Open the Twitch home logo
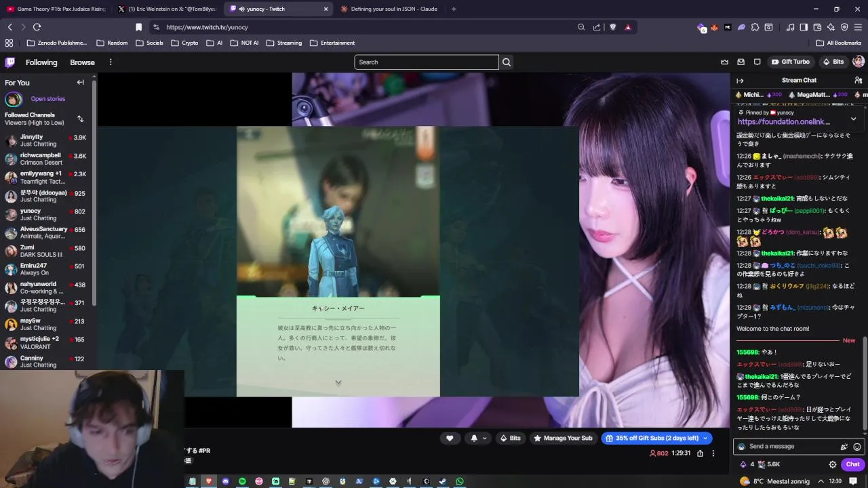868x488 pixels. (x=10, y=62)
